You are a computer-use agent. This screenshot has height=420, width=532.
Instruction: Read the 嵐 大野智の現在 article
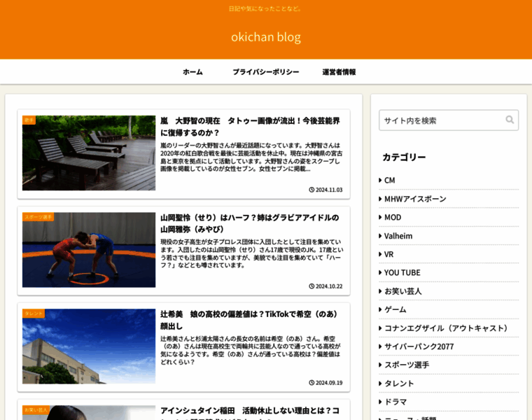(250, 127)
